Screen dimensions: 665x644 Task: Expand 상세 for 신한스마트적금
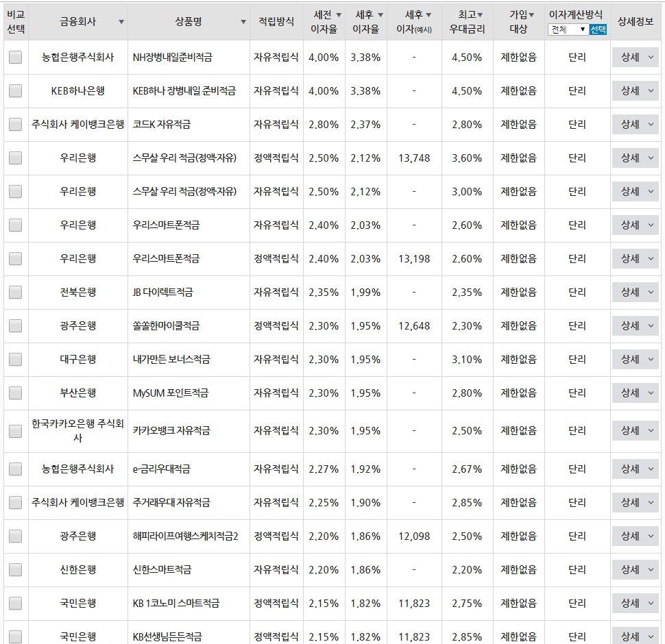(x=636, y=570)
